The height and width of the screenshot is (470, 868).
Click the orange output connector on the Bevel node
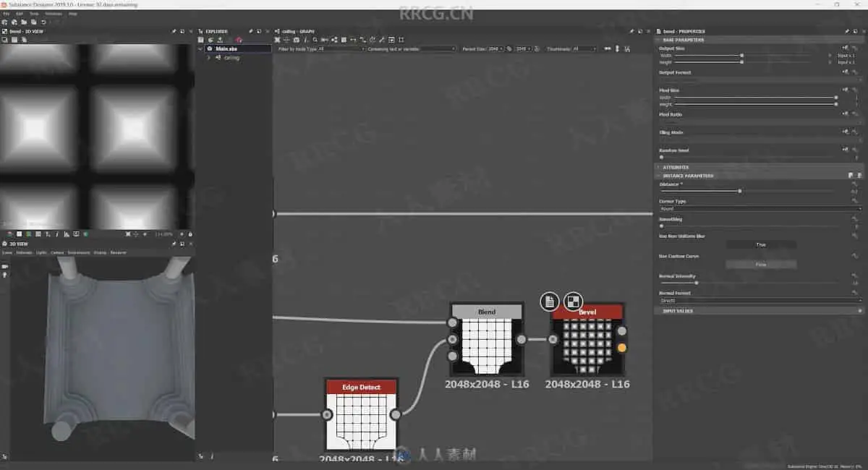click(621, 349)
